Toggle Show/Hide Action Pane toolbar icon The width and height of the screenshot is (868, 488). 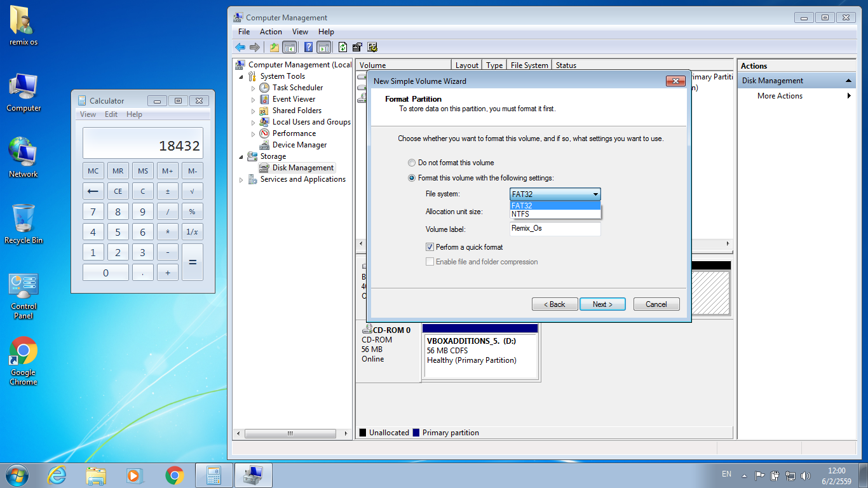[x=324, y=47]
